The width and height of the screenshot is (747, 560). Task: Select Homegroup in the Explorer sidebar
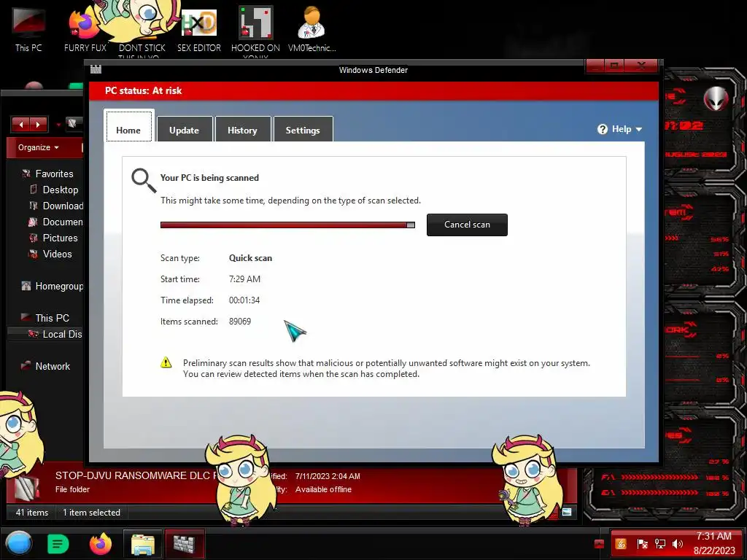53,286
